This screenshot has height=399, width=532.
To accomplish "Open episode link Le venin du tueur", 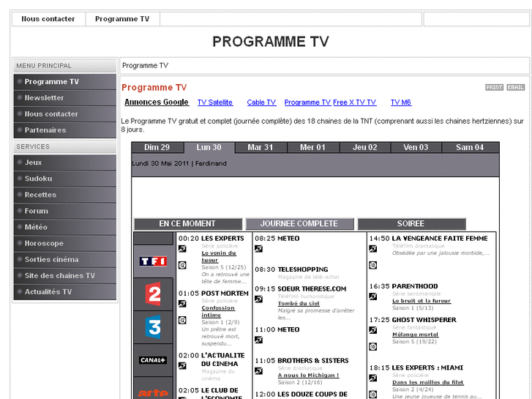I will click(x=219, y=257).
